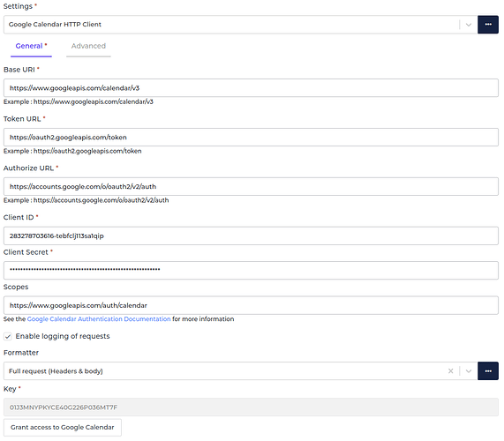Open the Google Calendar HTTP Client combo box
The width and height of the screenshot is (504, 441).
[240, 25]
